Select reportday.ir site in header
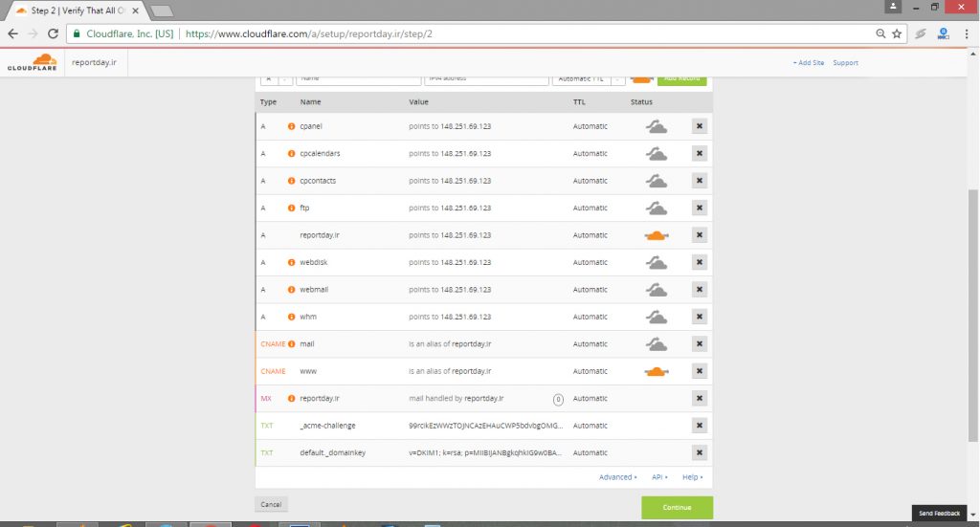 tap(94, 62)
